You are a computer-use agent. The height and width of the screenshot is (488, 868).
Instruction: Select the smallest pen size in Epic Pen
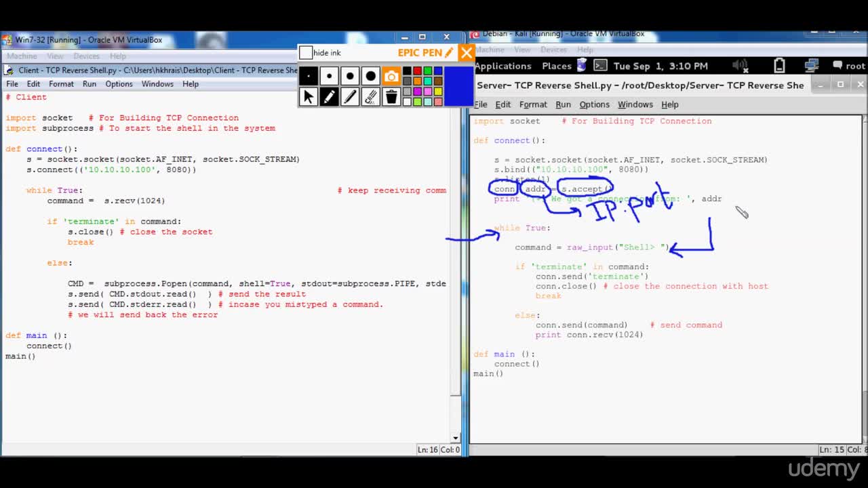pyautogui.click(x=309, y=76)
